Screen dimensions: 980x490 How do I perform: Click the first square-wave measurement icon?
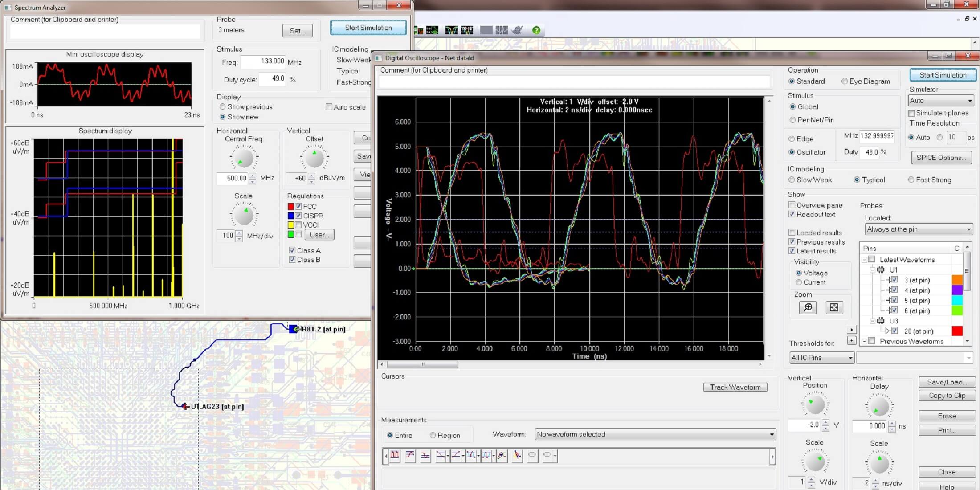click(395, 455)
